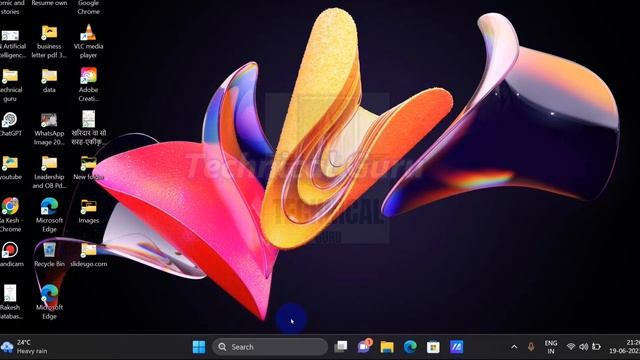Open the VLC media player shortcut
Screen dimensions: 640x360
88,41
